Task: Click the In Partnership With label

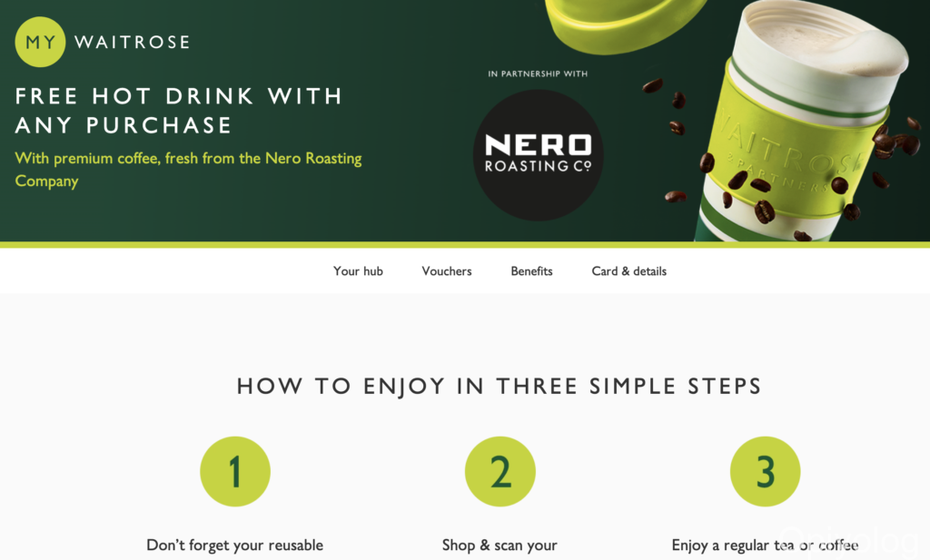Action: coord(538,74)
